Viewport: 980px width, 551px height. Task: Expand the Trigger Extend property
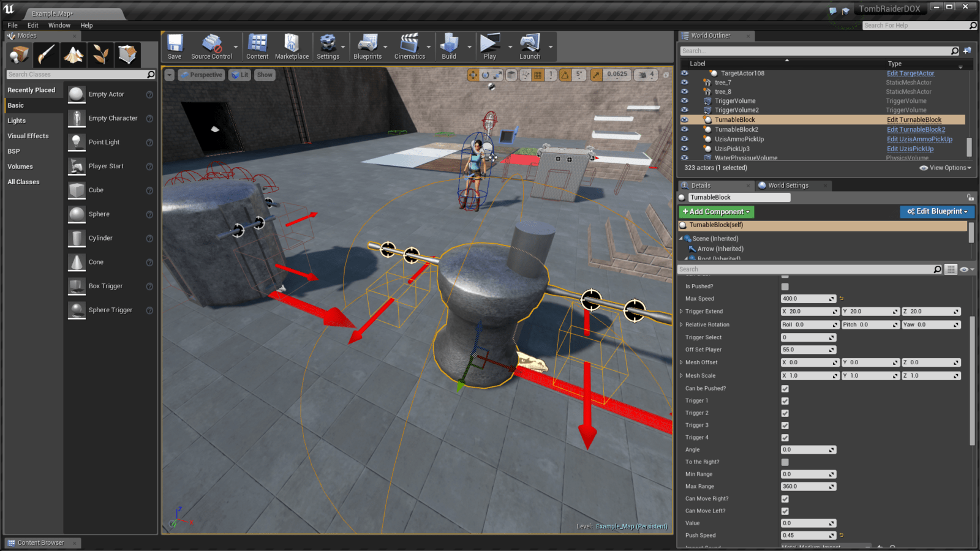coord(681,312)
